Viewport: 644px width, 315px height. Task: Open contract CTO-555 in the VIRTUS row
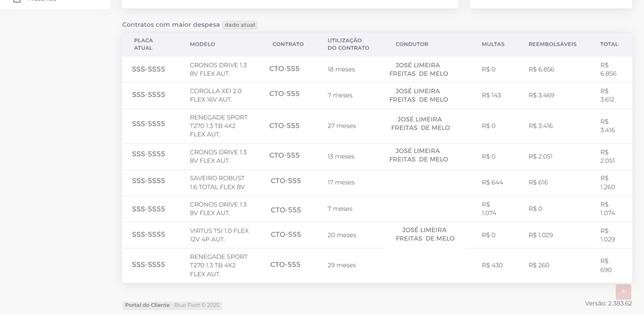click(x=286, y=234)
